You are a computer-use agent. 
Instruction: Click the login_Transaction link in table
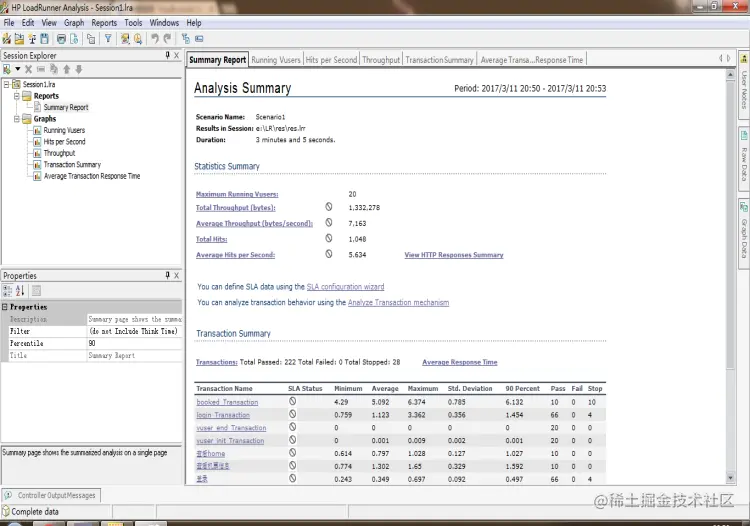[x=223, y=415]
